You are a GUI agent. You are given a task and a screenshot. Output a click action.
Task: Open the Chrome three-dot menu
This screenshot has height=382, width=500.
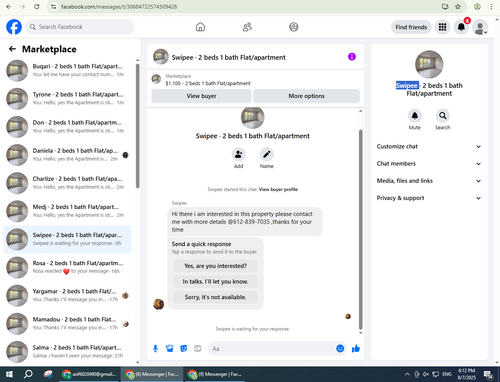[491, 7]
